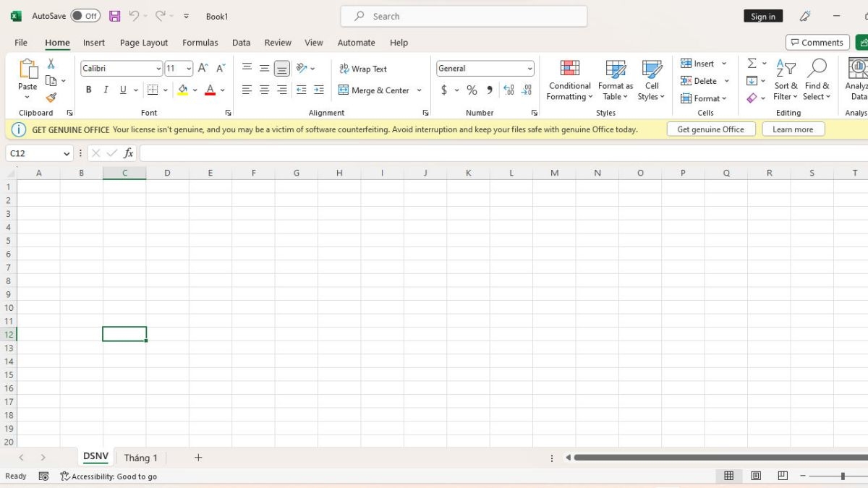The width and height of the screenshot is (868, 488).
Task: Switch to the Tháng 1 sheet tab
Action: pos(140,458)
